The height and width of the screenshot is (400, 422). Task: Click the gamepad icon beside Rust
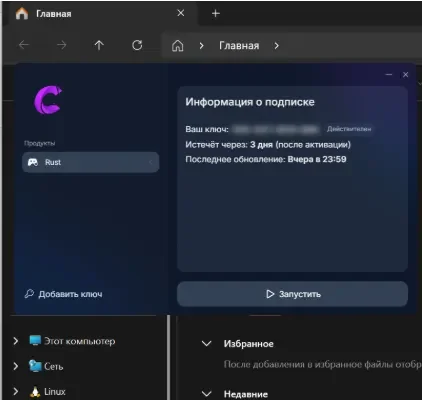coord(33,162)
